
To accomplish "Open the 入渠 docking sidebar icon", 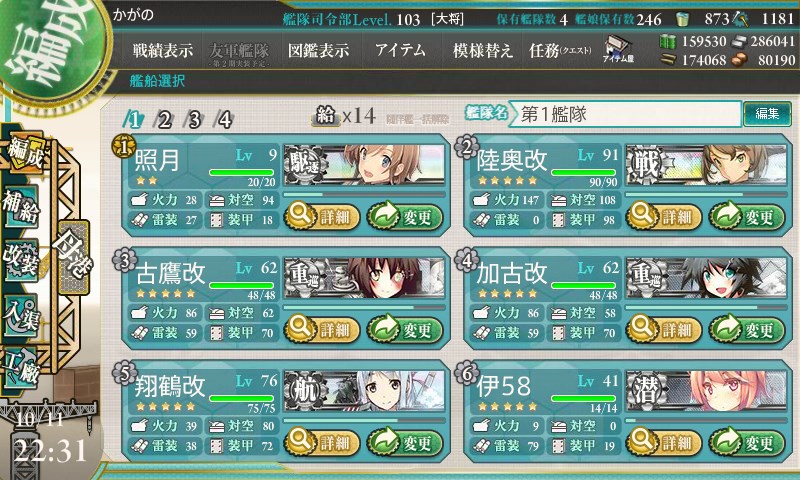I will click(21, 315).
